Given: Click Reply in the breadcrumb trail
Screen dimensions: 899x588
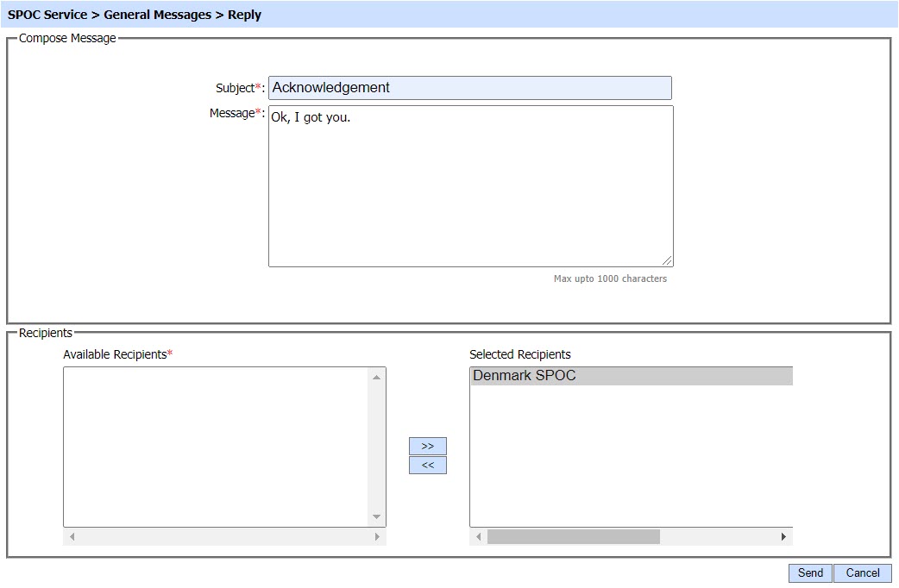Looking at the screenshot, I should pos(244,15).
